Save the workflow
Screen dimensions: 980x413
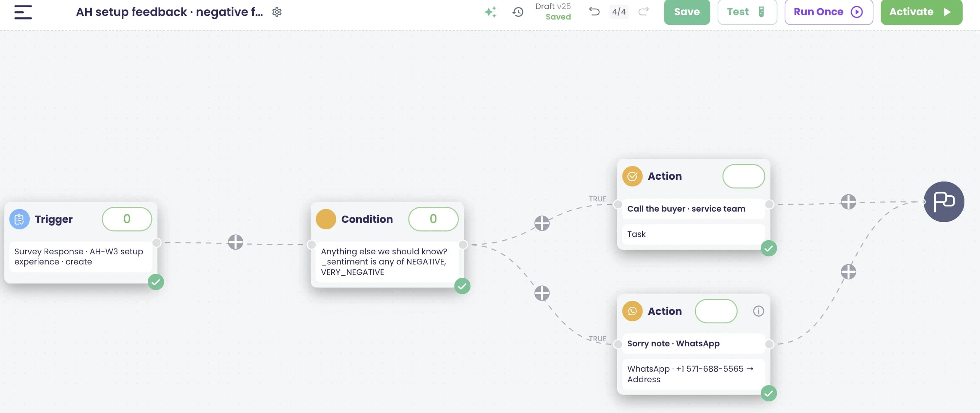pyautogui.click(x=687, y=12)
